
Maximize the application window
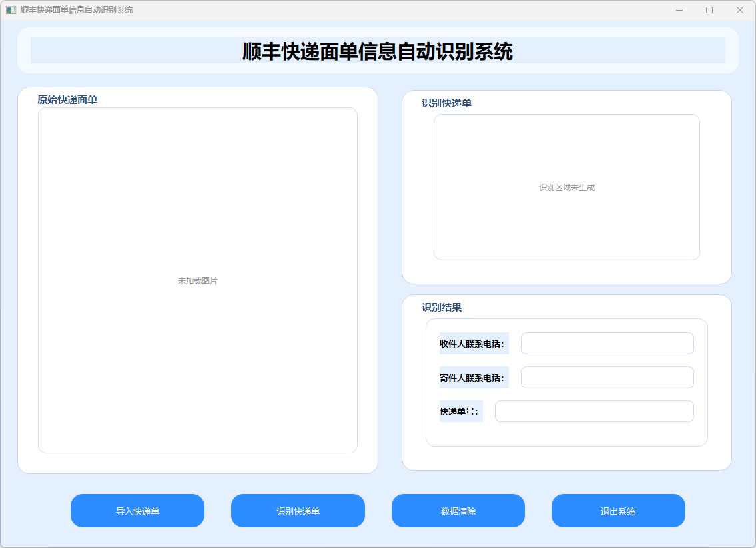pos(709,10)
